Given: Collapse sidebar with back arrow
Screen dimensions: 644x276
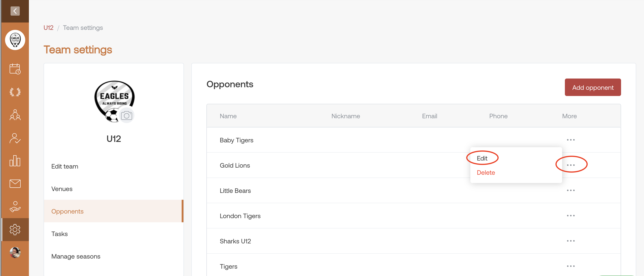Looking at the screenshot, I should (x=15, y=11).
